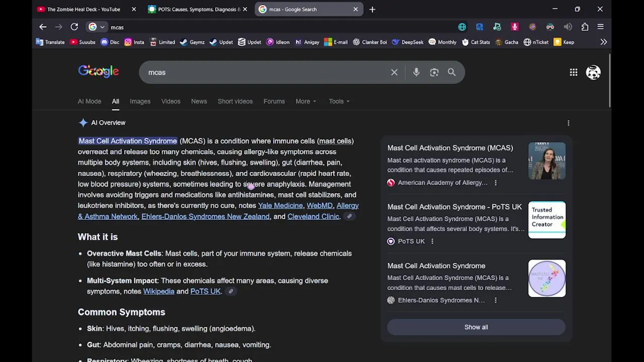Open the extensions puzzle piece menu
This screenshot has height=362, width=644.
pyautogui.click(x=585, y=27)
